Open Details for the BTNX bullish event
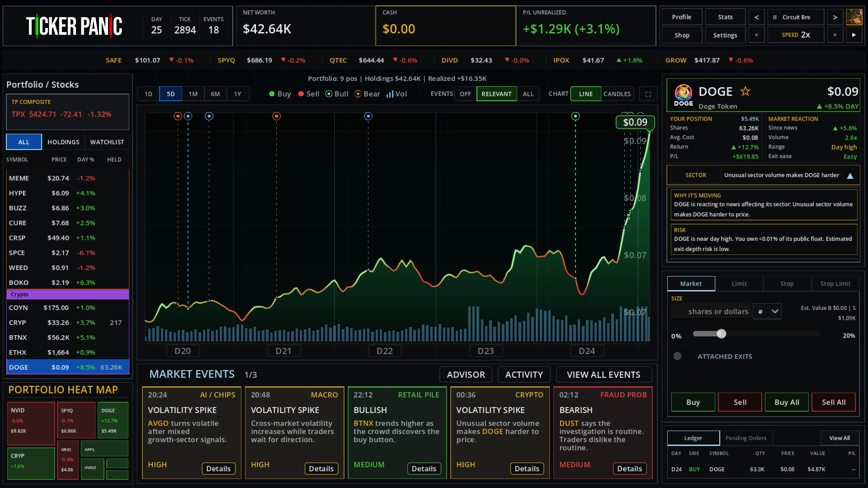The image size is (868, 488). click(424, 469)
